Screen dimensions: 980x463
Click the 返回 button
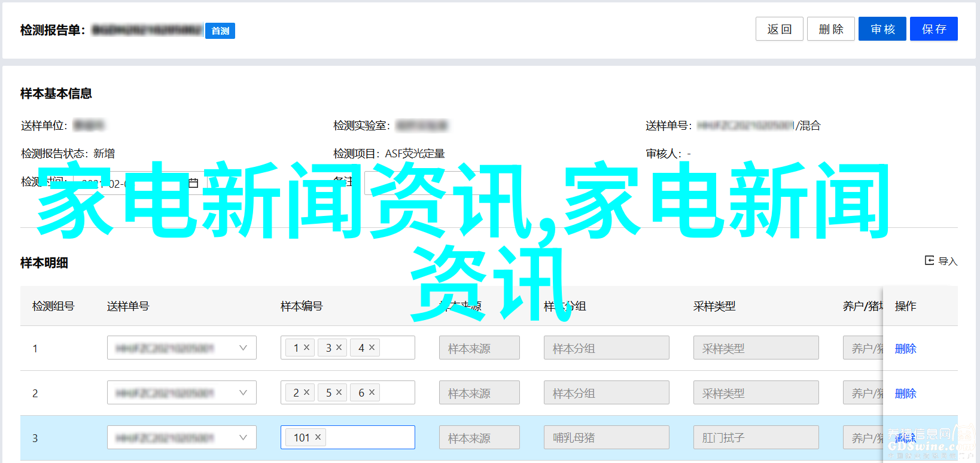point(779,29)
